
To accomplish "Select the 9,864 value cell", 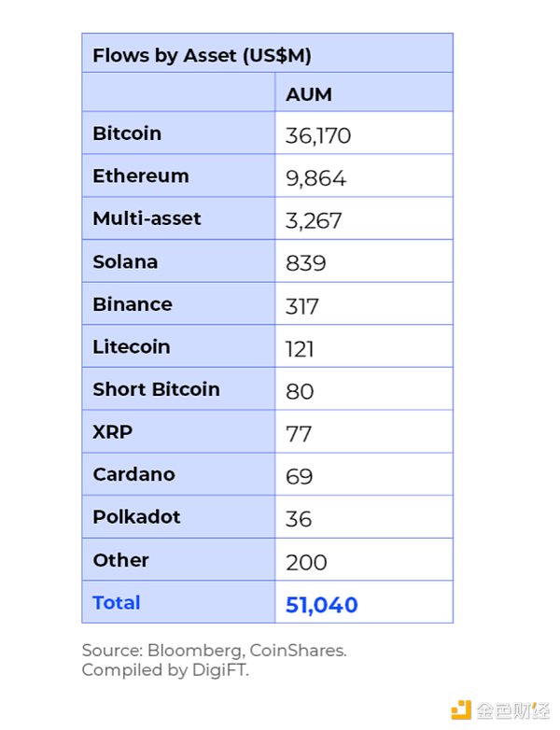I will pos(315,178).
